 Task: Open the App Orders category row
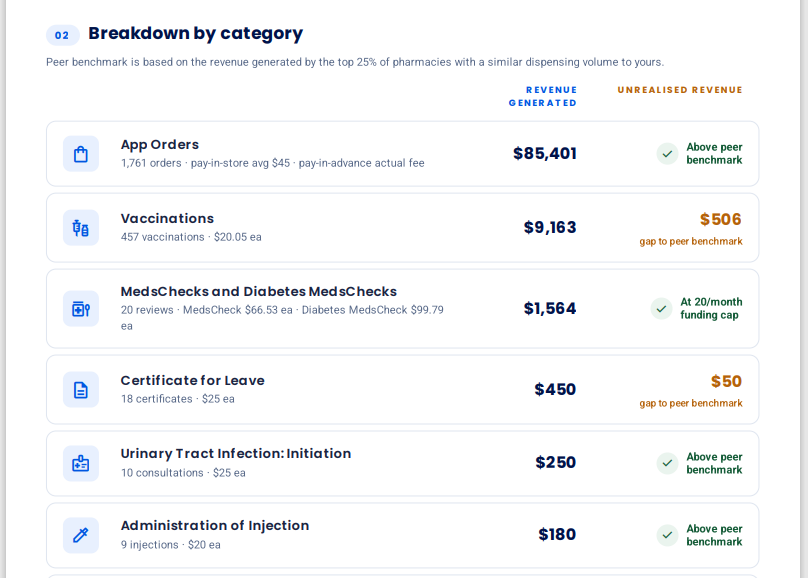point(402,154)
